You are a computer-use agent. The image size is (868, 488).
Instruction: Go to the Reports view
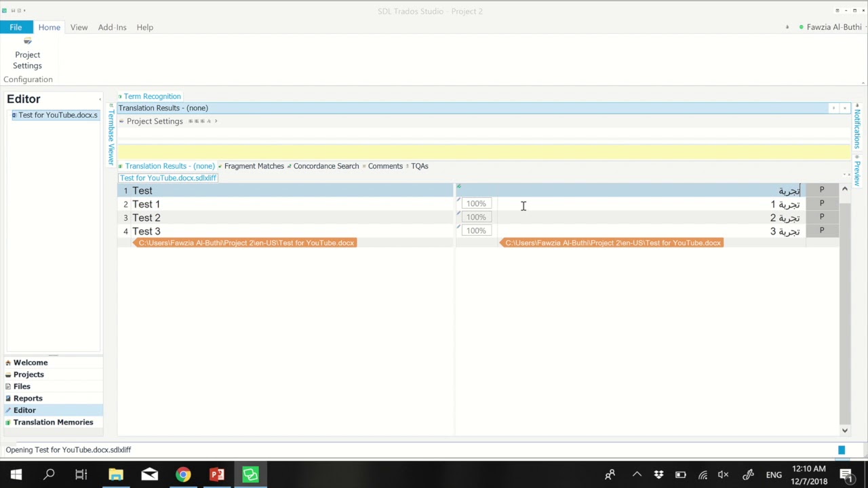tap(53, 399)
